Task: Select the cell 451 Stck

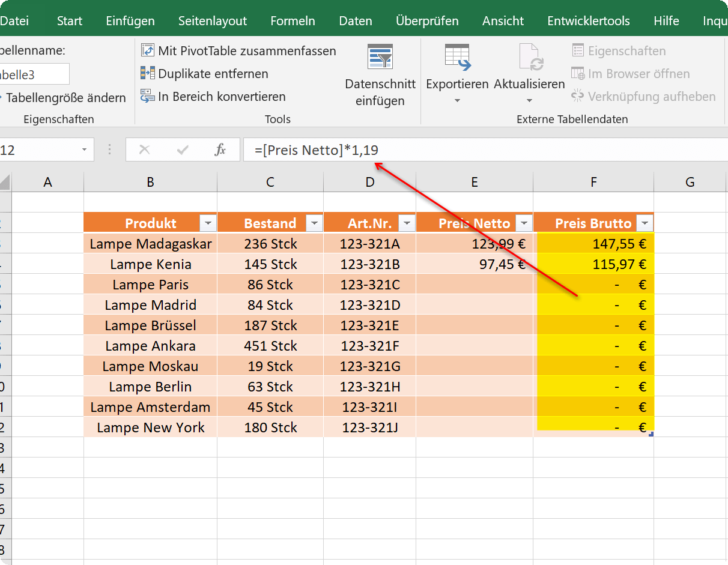Action: (270, 345)
